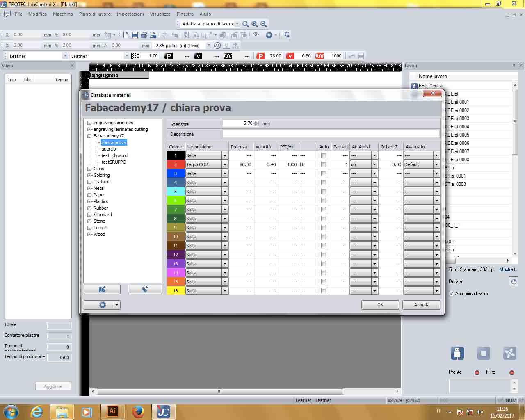Click the add new material button
525x420 pixels.
[x=145, y=289]
